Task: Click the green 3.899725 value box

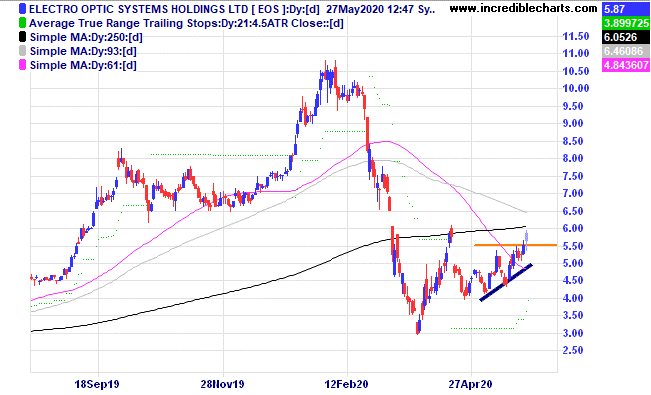Action: coord(626,23)
